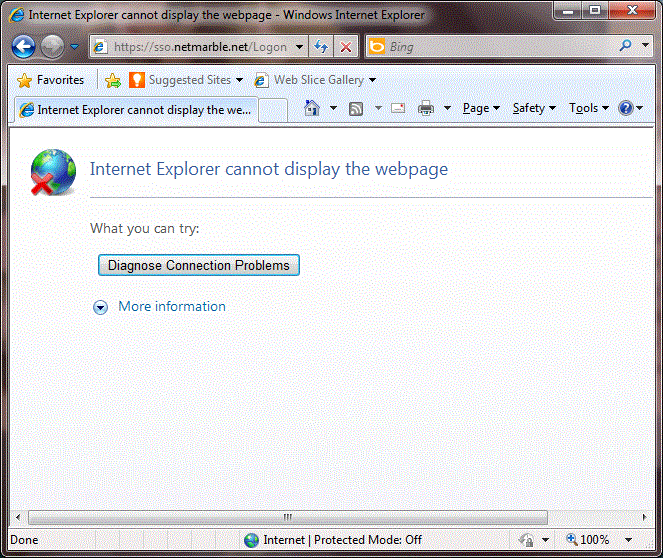Open Web Slice Gallery link
The width and height of the screenshot is (663, 558).
tap(310, 80)
